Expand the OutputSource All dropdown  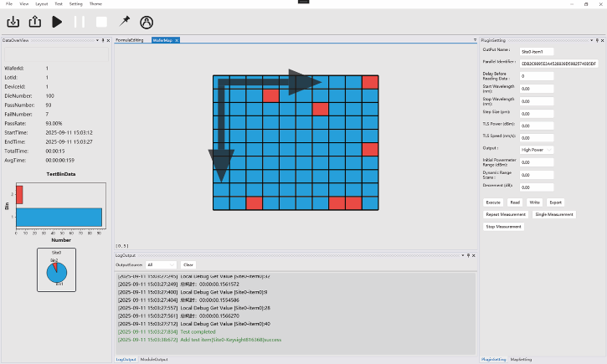click(x=161, y=264)
